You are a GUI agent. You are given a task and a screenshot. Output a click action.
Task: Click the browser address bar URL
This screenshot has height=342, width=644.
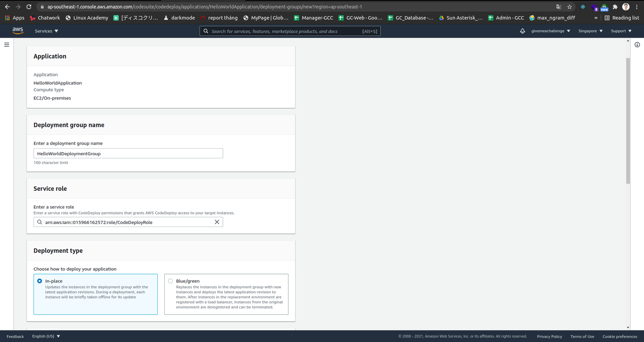point(205,7)
